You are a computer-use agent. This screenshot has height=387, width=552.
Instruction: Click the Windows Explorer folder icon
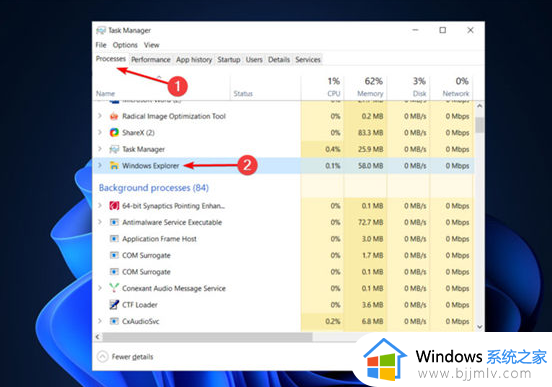[114, 166]
